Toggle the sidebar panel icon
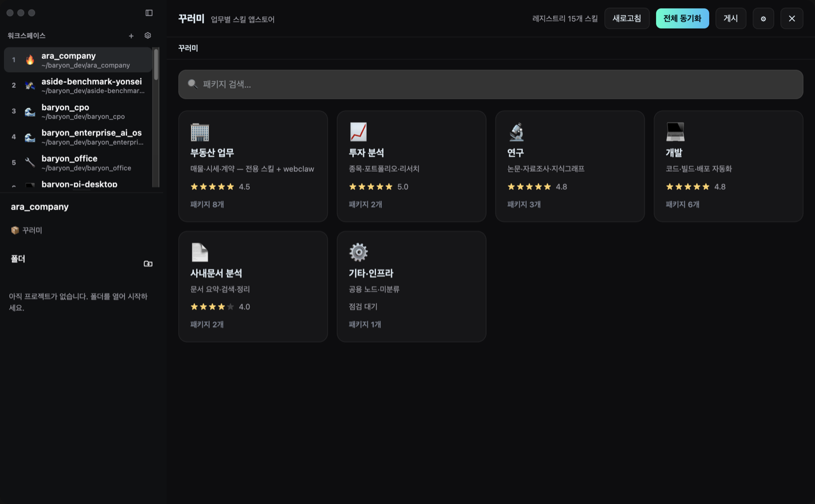Viewport: 815px width, 504px height. coord(149,13)
